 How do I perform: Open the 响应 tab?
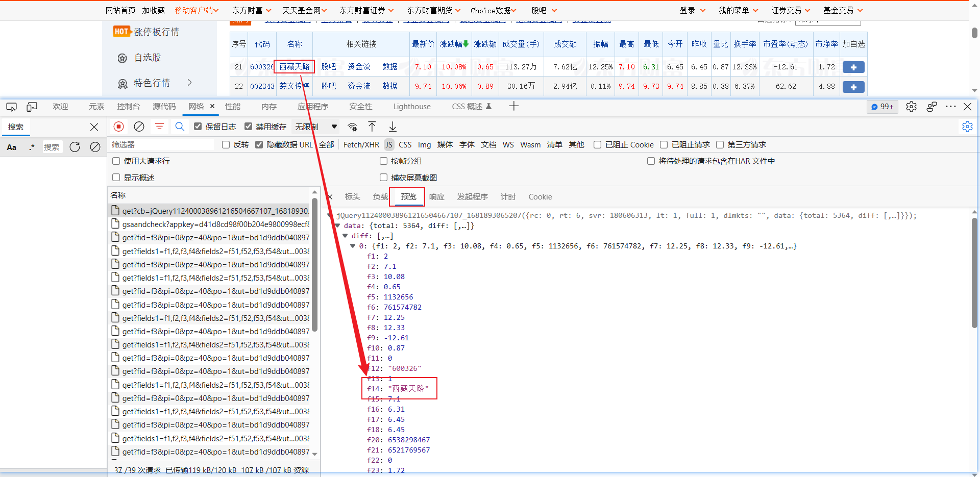coord(436,197)
